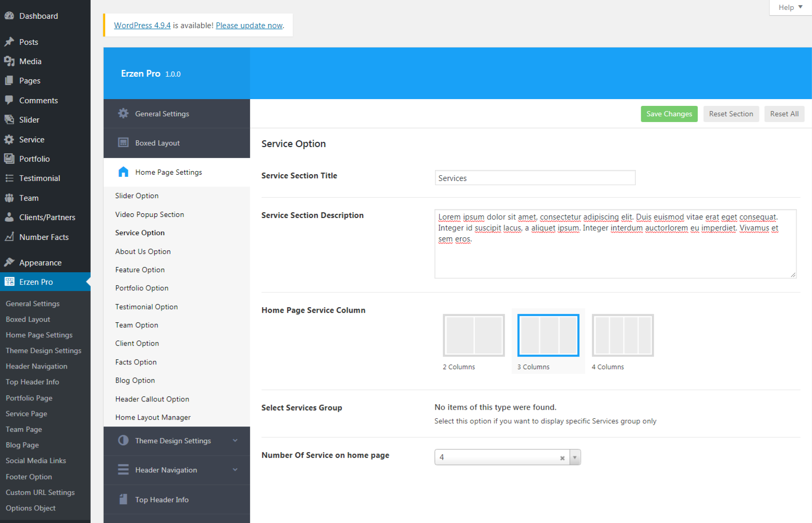Click the Service Section Title input field
812x523 pixels.
click(x=535, y=178)
